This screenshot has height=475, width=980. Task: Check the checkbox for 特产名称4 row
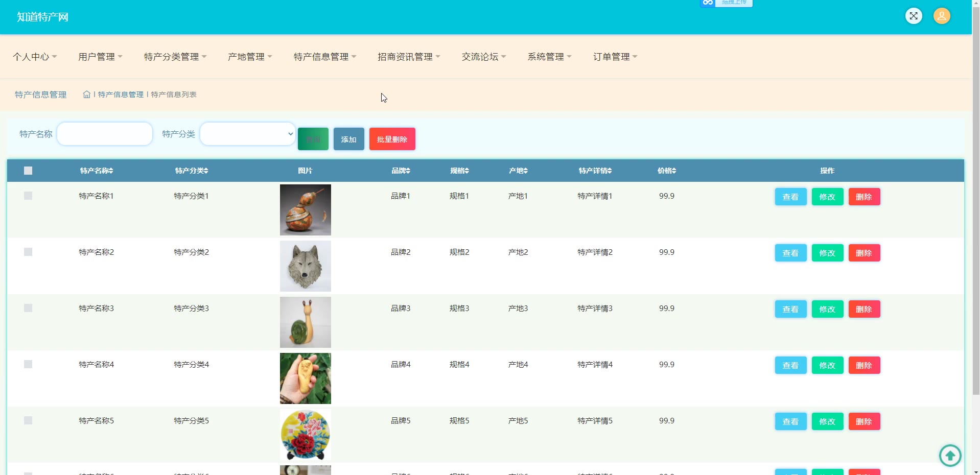click(28, 364)
